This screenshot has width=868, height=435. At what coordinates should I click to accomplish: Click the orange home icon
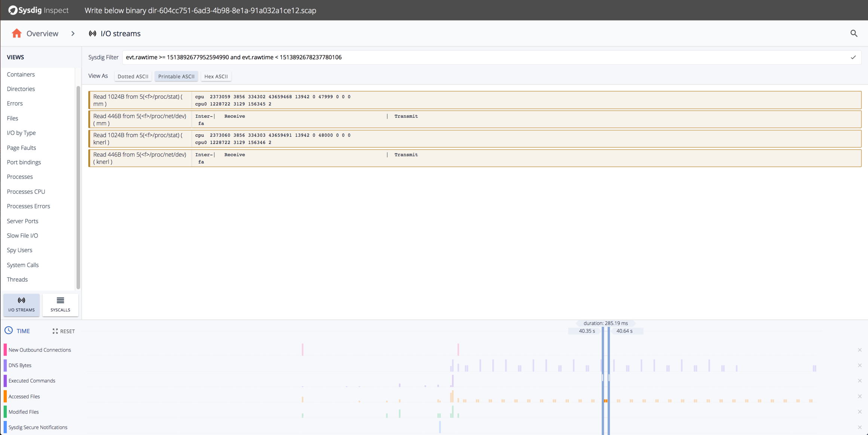[x=16, y=33]
